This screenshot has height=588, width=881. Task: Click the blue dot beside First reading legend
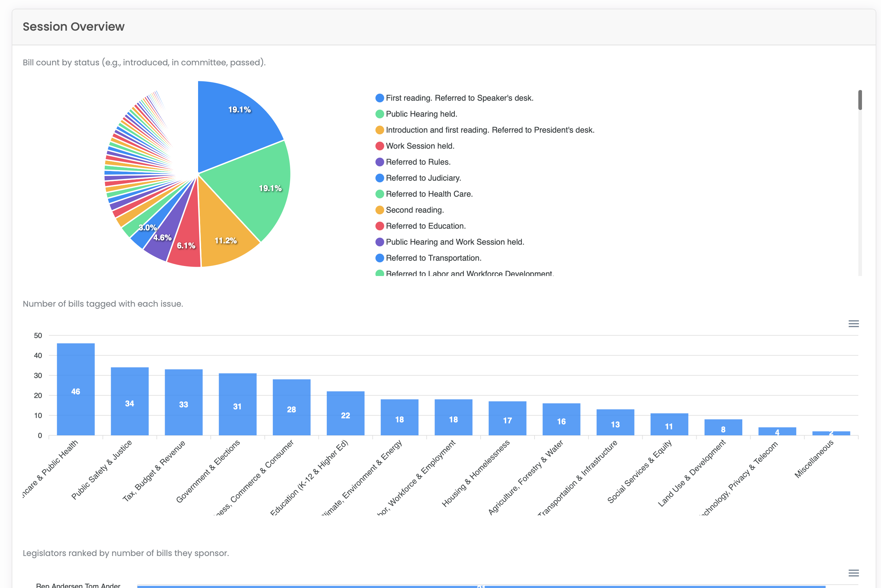tap(379, 97)
